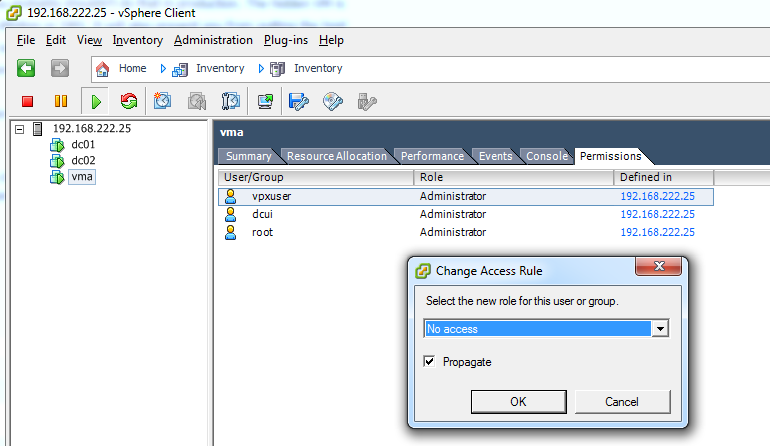Click the 192.168.222.25 link for root
The width and height of the screenshot is (770, 446).
point(658,232)
